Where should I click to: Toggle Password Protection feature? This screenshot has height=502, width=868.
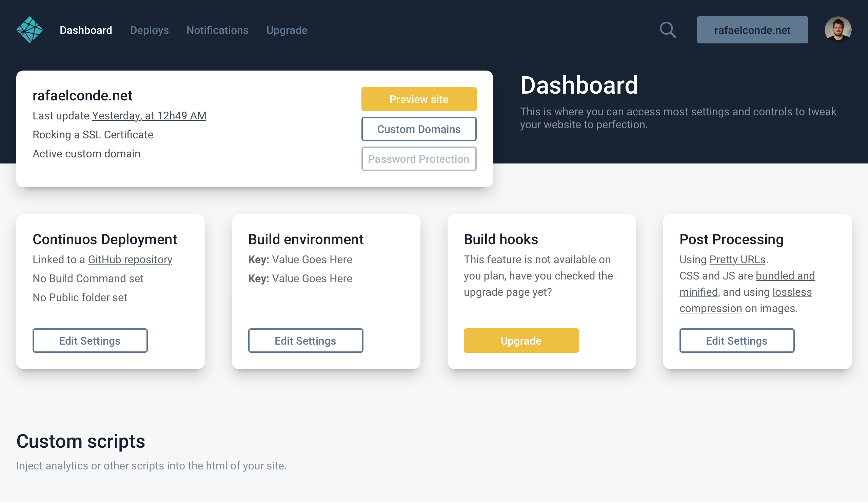(x=419, y=158)
